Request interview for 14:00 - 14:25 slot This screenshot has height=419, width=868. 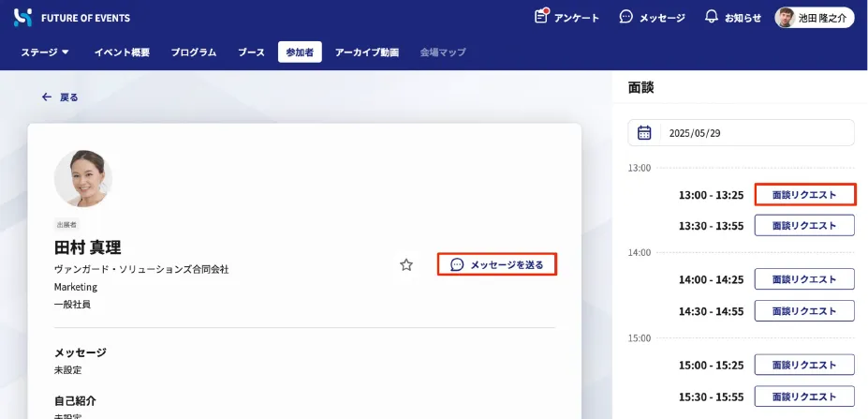pos(804,279)
